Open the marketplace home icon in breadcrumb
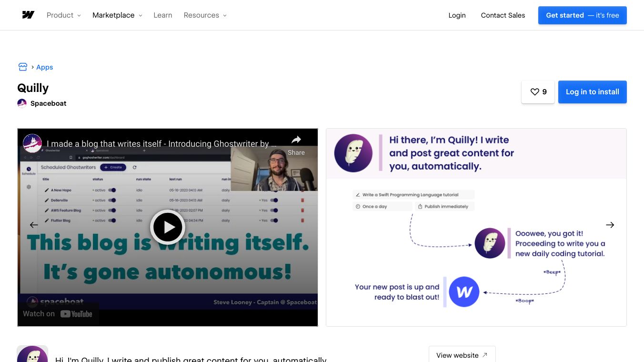The height and width of the screenshot is (362, 644). tap(23, 67)
